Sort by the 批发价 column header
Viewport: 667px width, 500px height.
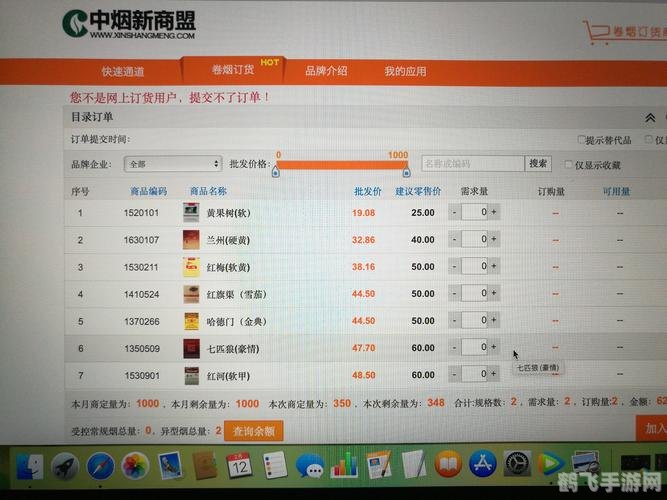point(368,191)
